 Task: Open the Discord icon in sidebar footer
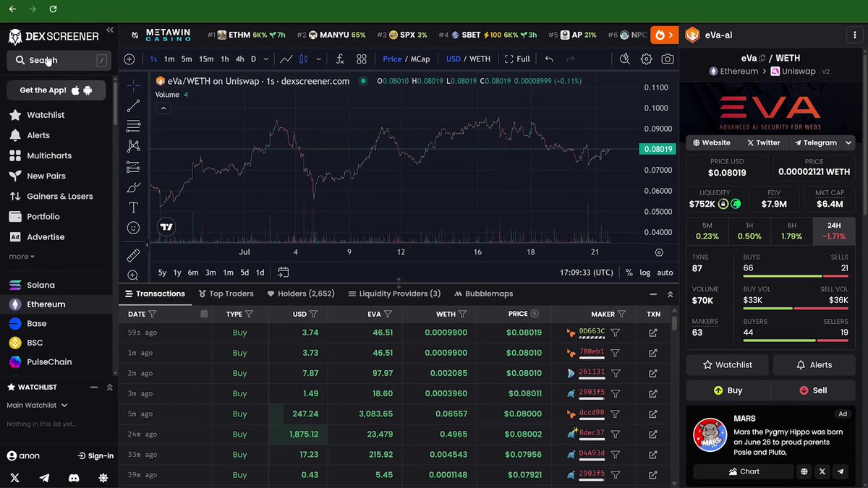74,478
